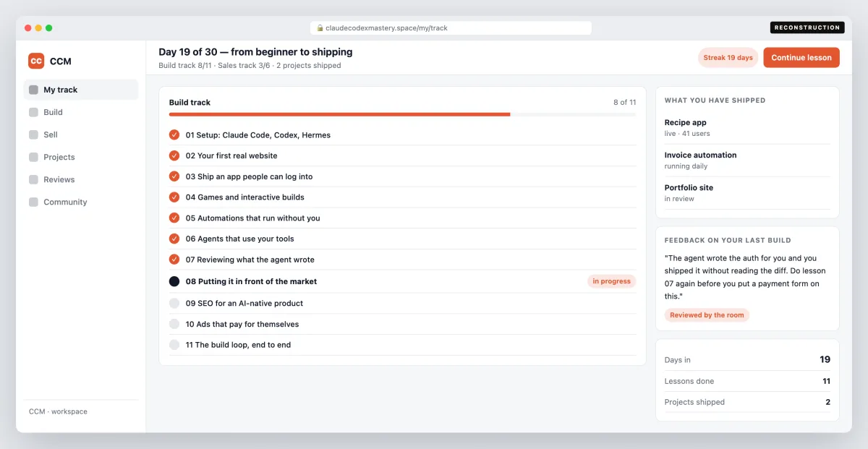Click the in progress badge on lesson 08
Screen dimensions: 868x449
click(x=611, y=281)
